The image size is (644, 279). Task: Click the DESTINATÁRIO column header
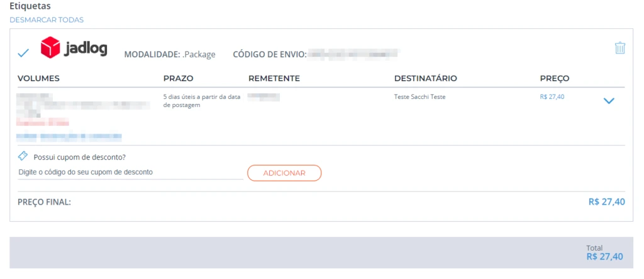[425, 79]
